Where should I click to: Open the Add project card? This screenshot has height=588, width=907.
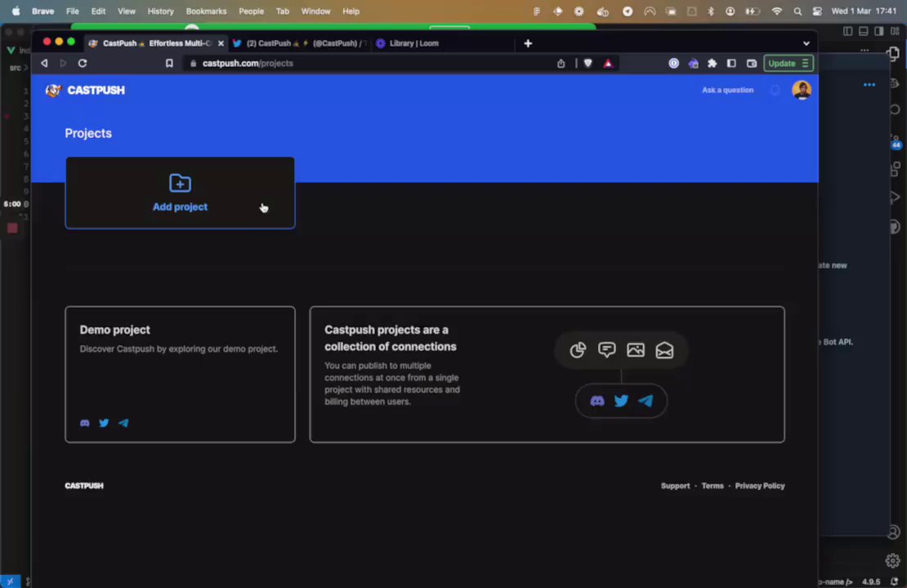[x=180, y=193]
